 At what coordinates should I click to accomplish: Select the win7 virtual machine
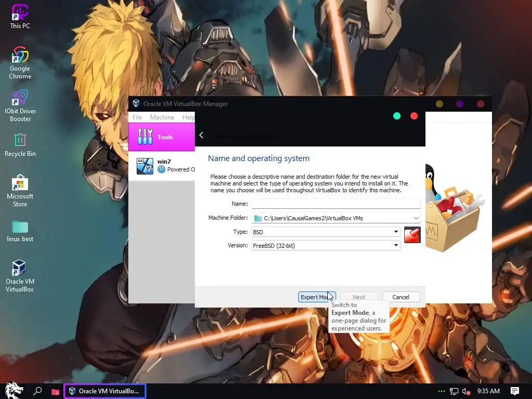(x=162, y=166)
